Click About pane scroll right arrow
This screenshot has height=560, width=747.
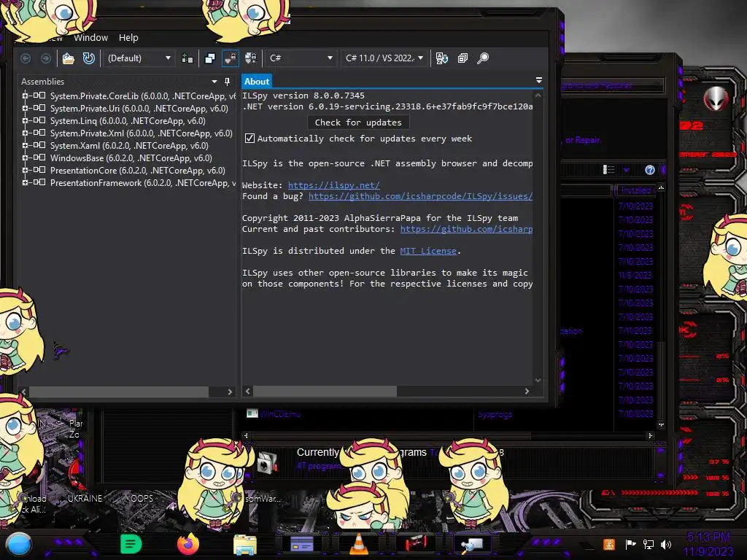pos(527,392)
